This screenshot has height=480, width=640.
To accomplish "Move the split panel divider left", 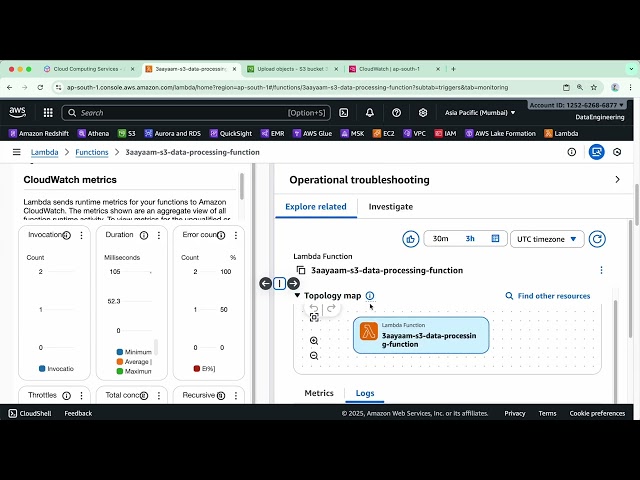I will [x=266, y=284].
